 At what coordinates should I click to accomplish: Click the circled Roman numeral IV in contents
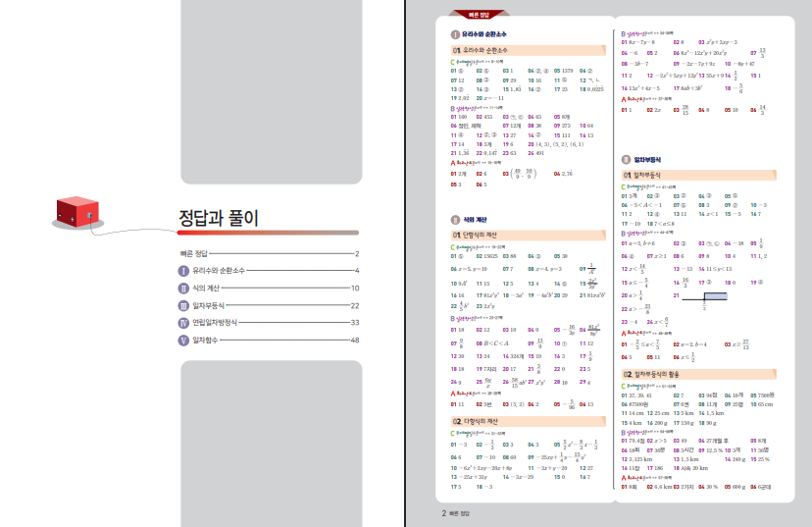(182, 322)
